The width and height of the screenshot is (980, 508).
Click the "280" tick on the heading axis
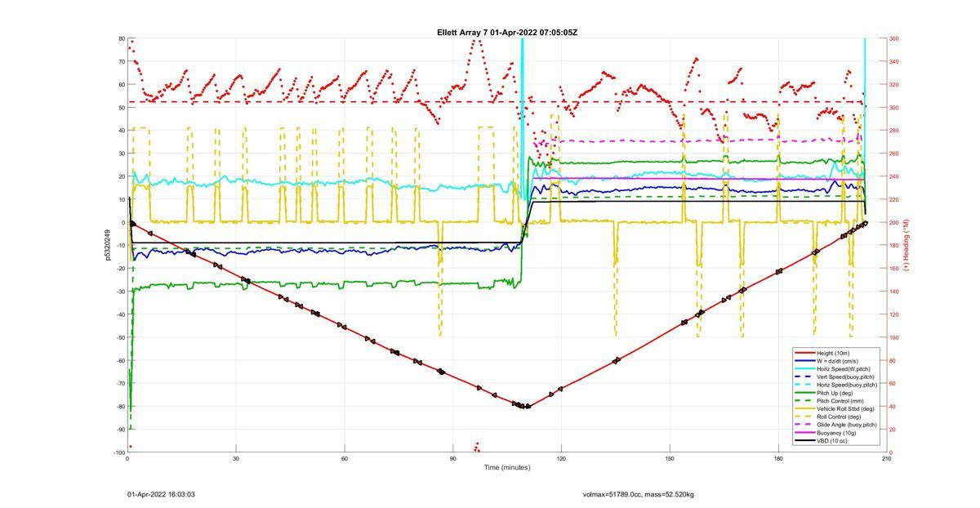pos(894,131)
